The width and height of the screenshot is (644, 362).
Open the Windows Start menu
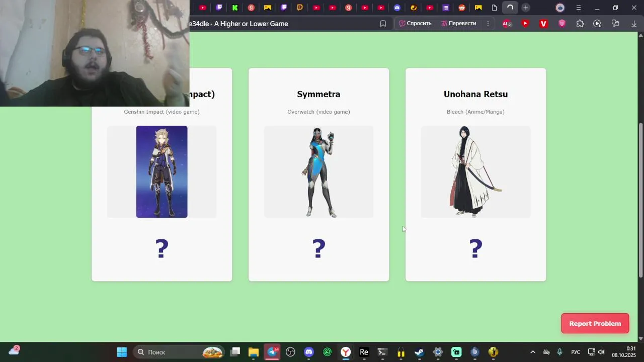click(122, 352)
